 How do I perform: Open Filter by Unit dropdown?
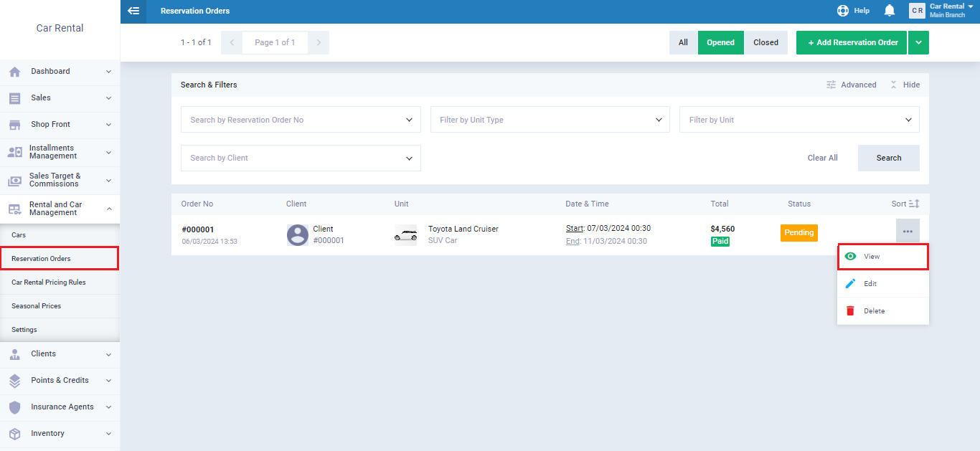point(799,120)
